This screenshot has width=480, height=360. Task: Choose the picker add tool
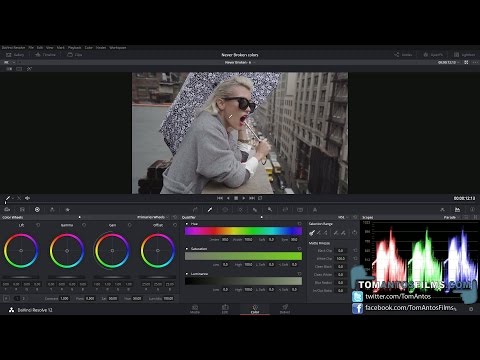[326, 233]
